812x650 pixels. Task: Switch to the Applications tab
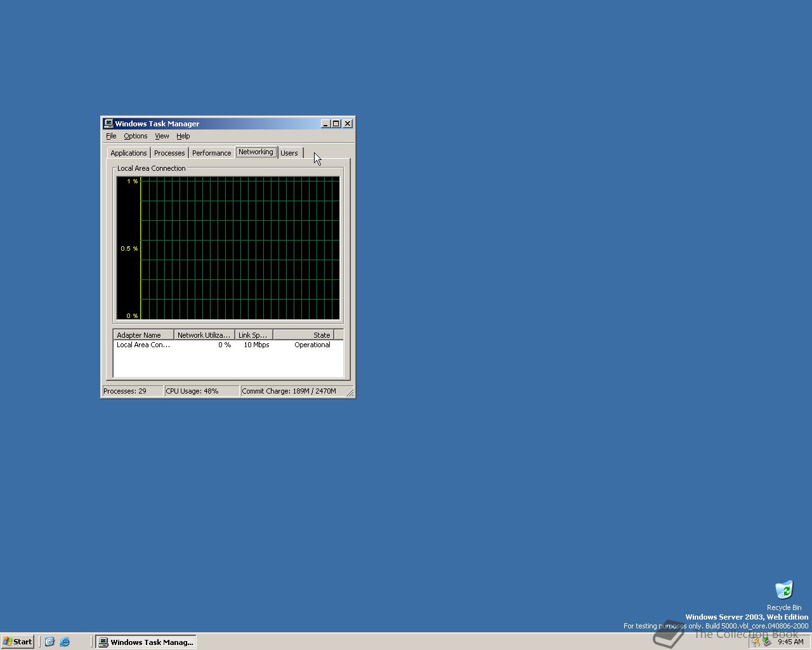129,153
